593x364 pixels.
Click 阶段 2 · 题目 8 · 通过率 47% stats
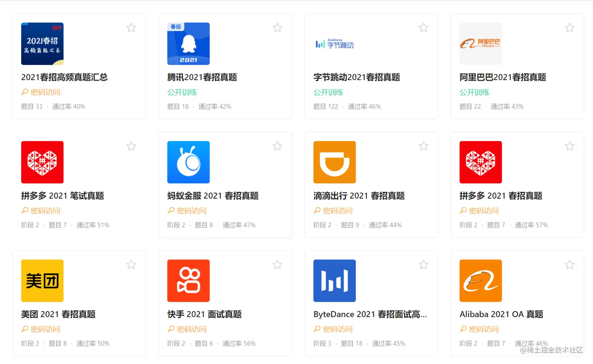point(211,225)
